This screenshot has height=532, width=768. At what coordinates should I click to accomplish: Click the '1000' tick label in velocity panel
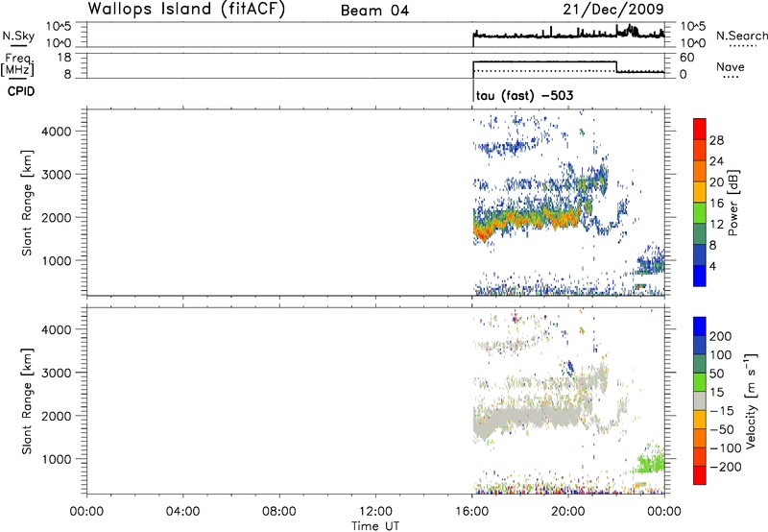(x=56, y=459)
